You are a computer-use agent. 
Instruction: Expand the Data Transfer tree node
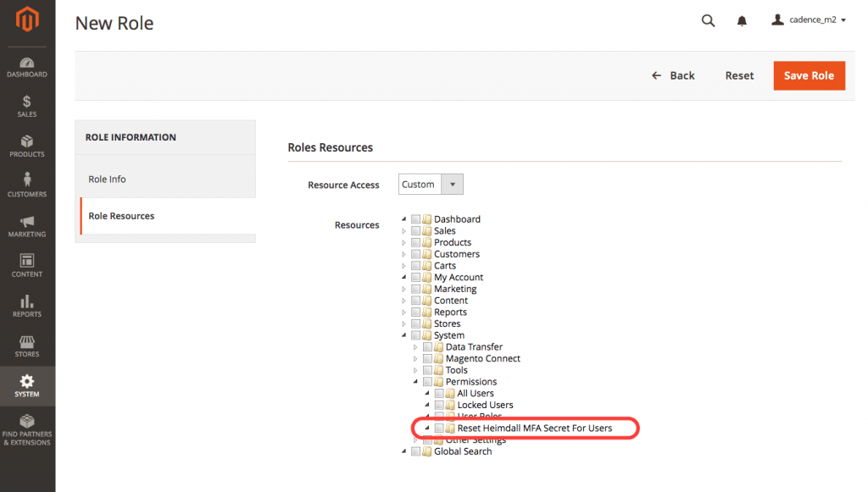click(x=415, y=347)
